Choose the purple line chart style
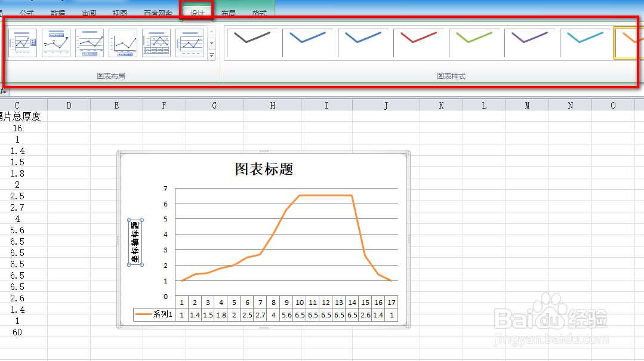Screen dimensions: 644x361 point(529,43)
